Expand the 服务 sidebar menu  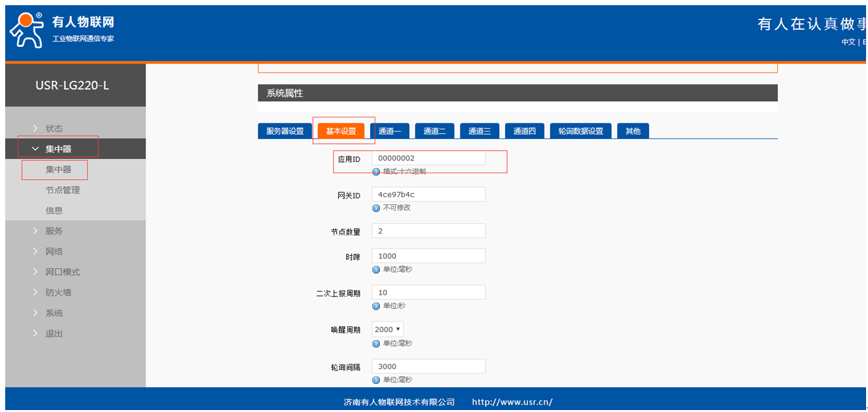pyautogui.click(x=54, y=231)
